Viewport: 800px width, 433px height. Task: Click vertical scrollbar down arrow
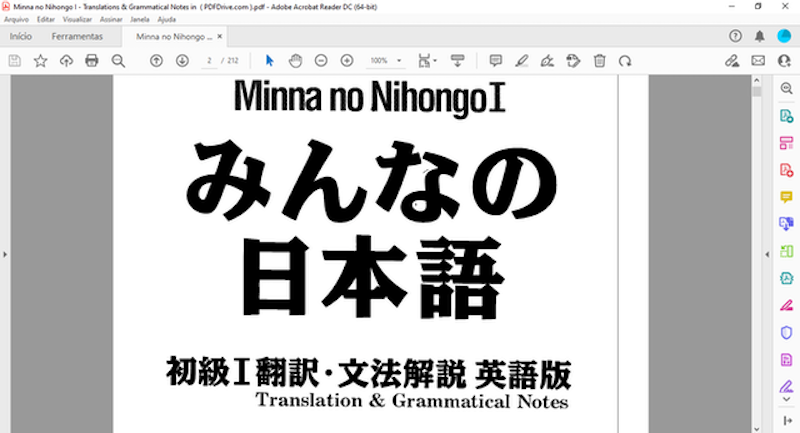757,429
